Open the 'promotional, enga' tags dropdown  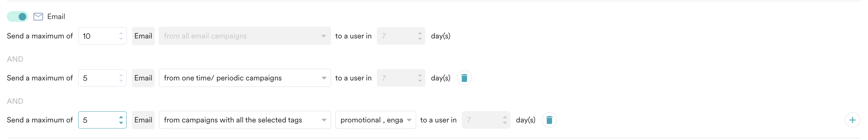[376, 120]
